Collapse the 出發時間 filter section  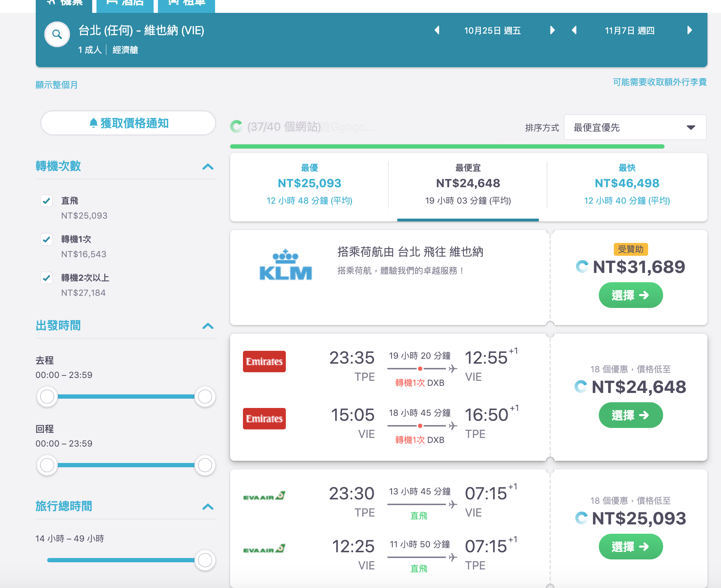pos(208,326)
